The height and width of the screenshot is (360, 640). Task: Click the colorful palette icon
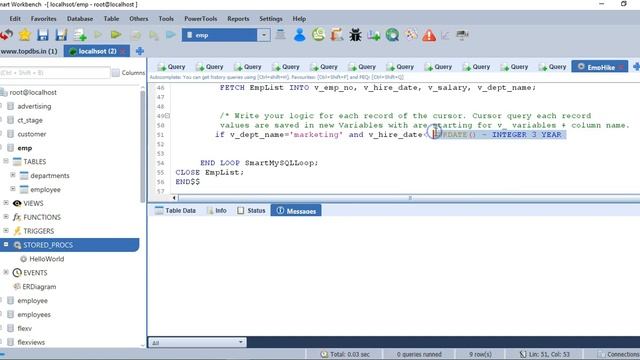pyautogui.click(x=411, y=34)
